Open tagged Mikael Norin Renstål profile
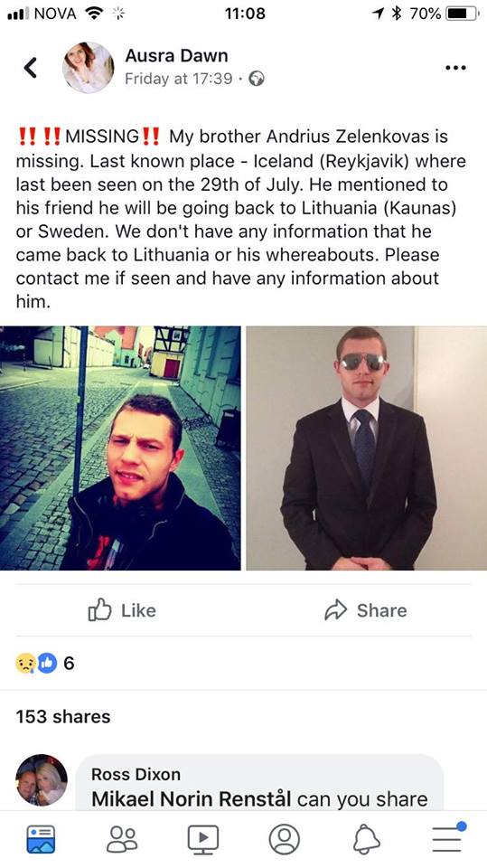 [x=192, y=798]
